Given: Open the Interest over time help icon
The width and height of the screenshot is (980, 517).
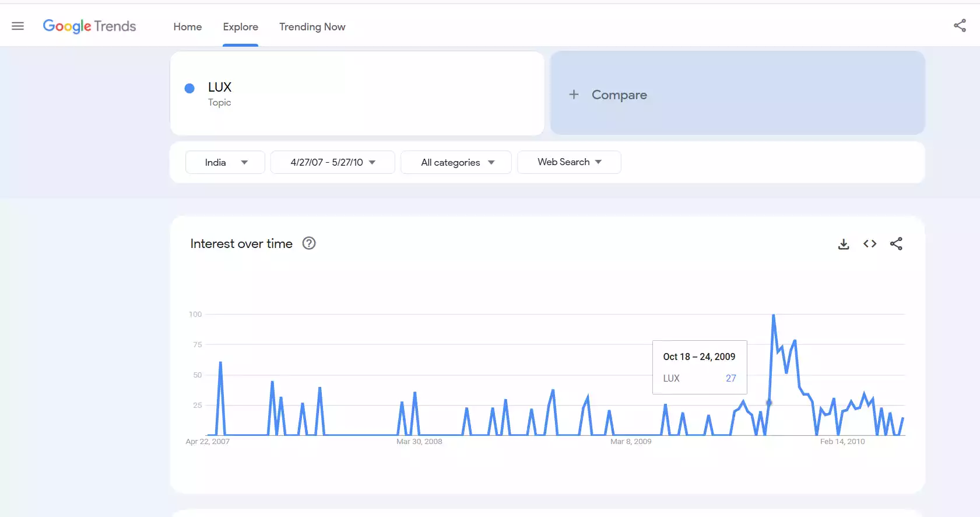Looking at the screenshot, I should click(x=309, y=243).
